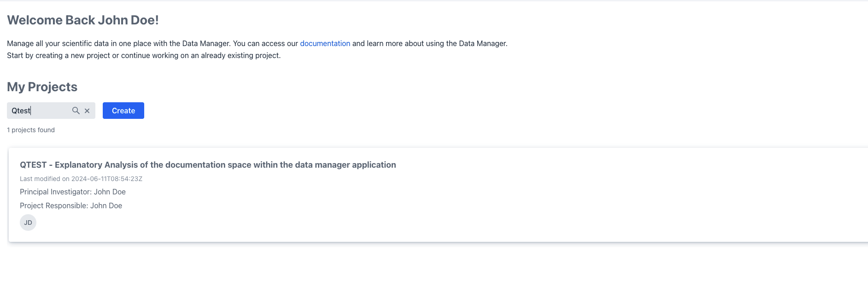Click John Doe name after Project Responsible
Image resolution: width=868 pixels, height=281 pixels.
[x=106, y=205]
